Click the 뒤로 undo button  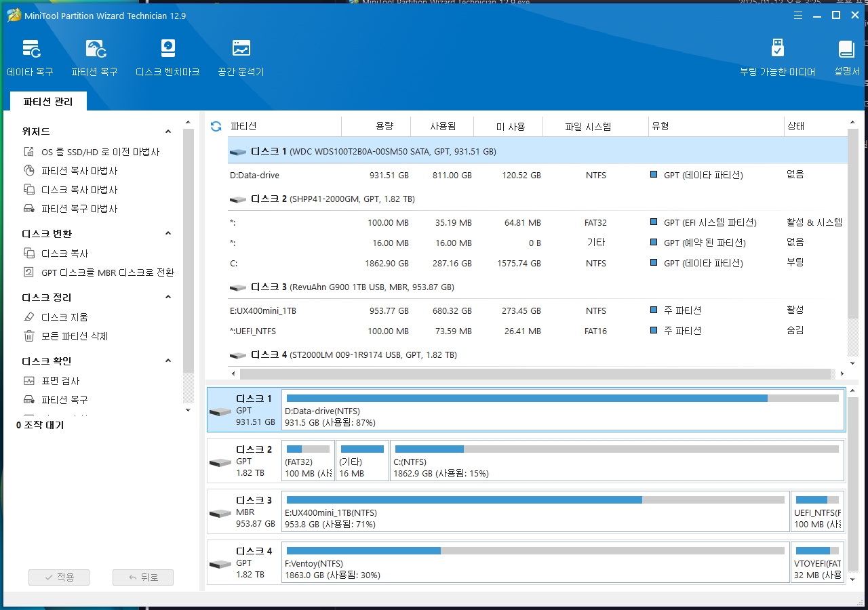click(x=143, y=577)
